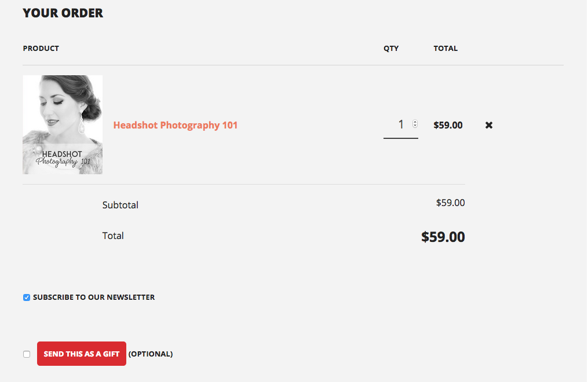Click the Headshot Photography 101 product thumbnail

tap(63, 124)
